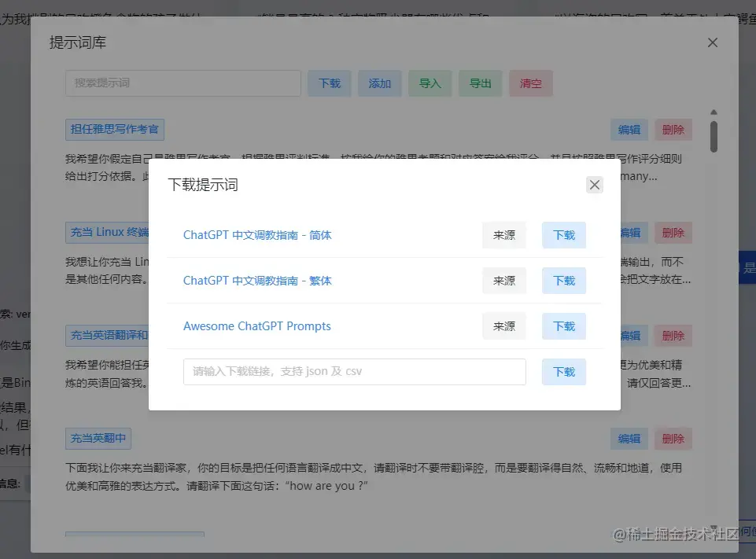Click the 导出 button
Image resolution: width=756 pixels, height=559 pixels.
[480, 83]
